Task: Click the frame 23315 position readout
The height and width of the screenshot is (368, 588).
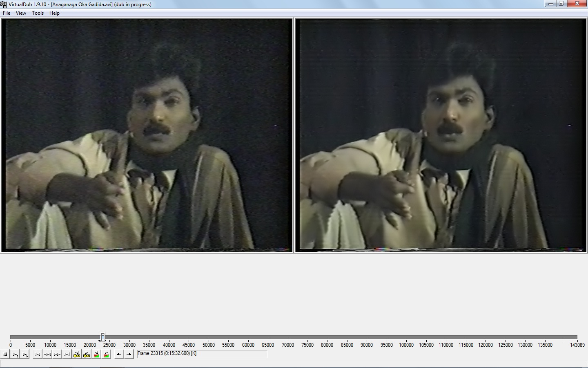Action: pyautogui.click(x=202, y=354)
